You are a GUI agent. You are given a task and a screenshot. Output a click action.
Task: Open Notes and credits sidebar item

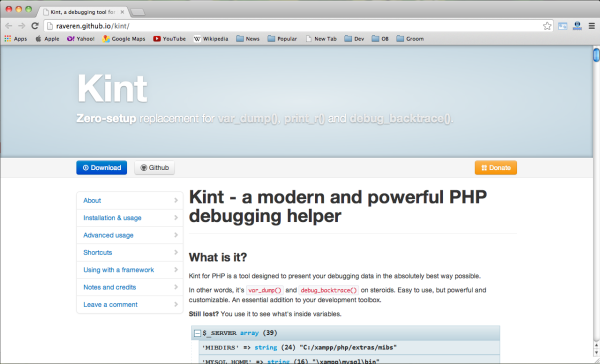point(130,287)
